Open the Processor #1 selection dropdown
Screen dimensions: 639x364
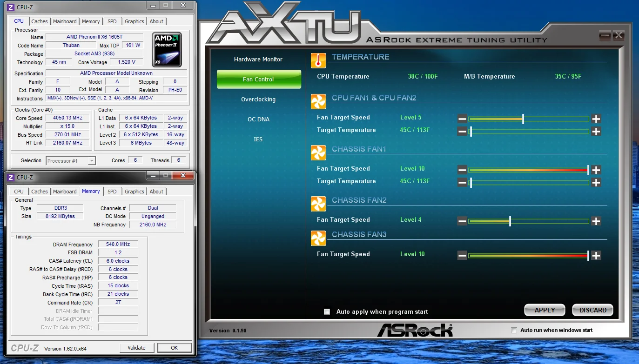tap(71, 161)
